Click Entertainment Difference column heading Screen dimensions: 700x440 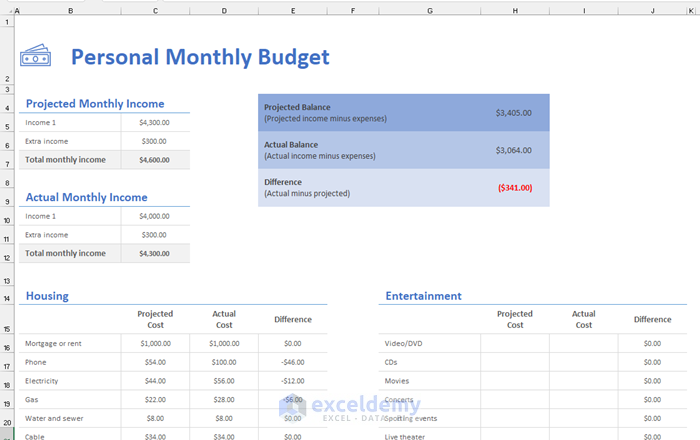[x=653, y=320]
